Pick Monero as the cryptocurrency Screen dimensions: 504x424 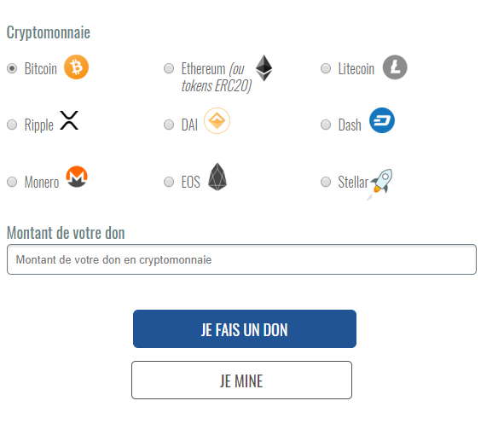coord(12,182)
